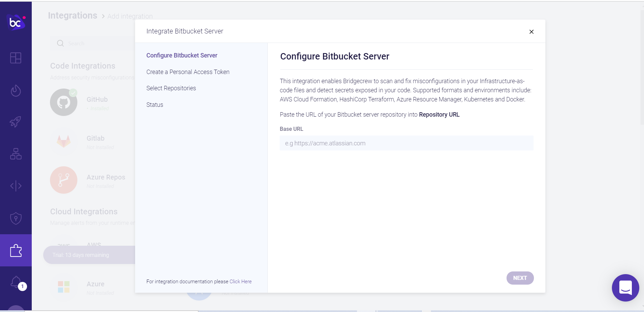This screenshot has height=312, width=644.
Task: Select the Azure cloud integration logo
Action: pyautogui.click(x=63, y=287)
